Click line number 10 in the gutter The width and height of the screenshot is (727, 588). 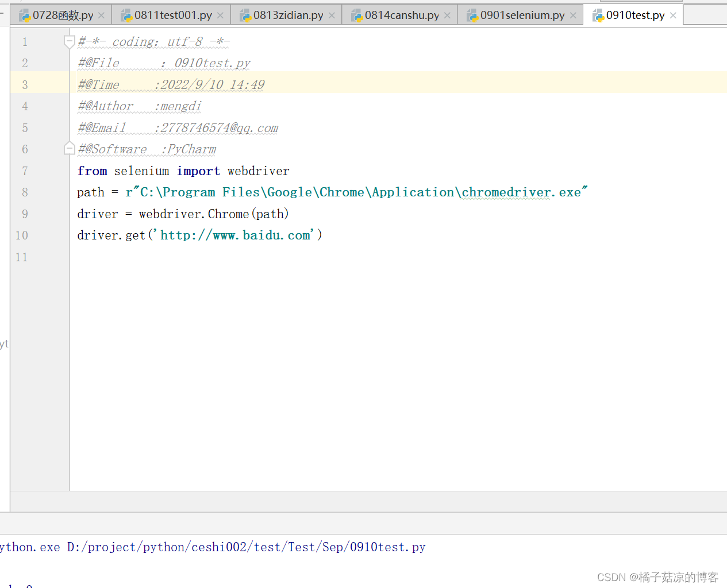pos(21,235)
